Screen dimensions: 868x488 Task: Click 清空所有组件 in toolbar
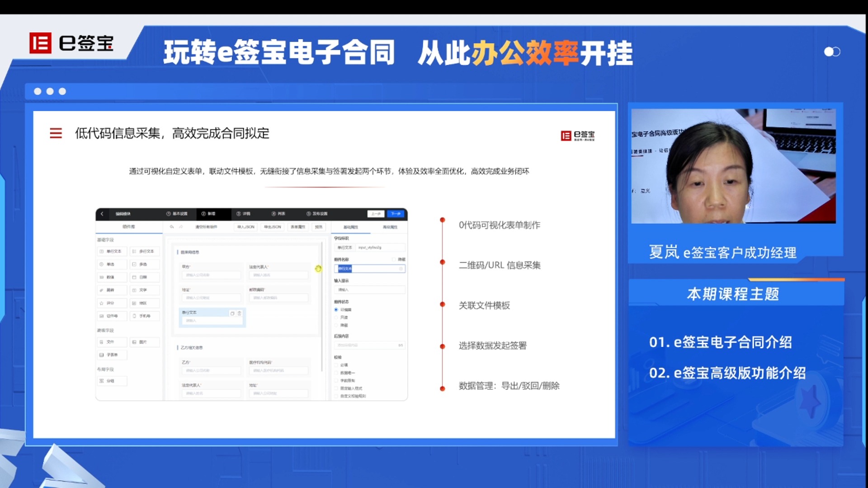click(x=206, y=227)
